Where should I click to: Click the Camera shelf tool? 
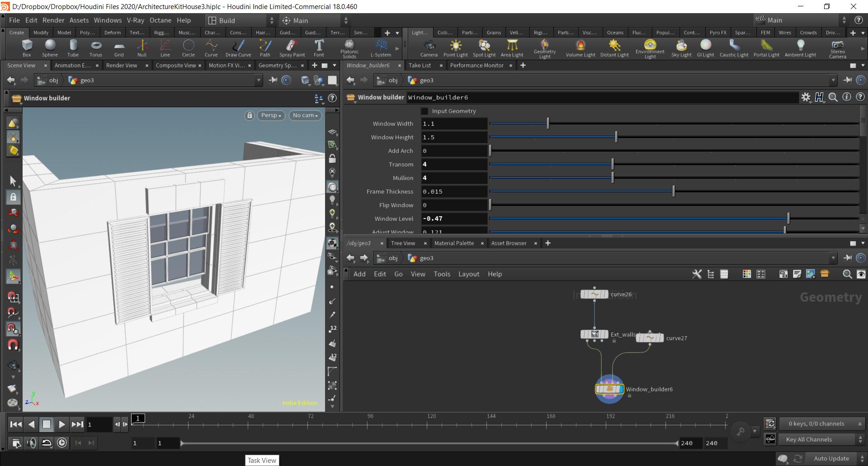[x=429, y=48]
